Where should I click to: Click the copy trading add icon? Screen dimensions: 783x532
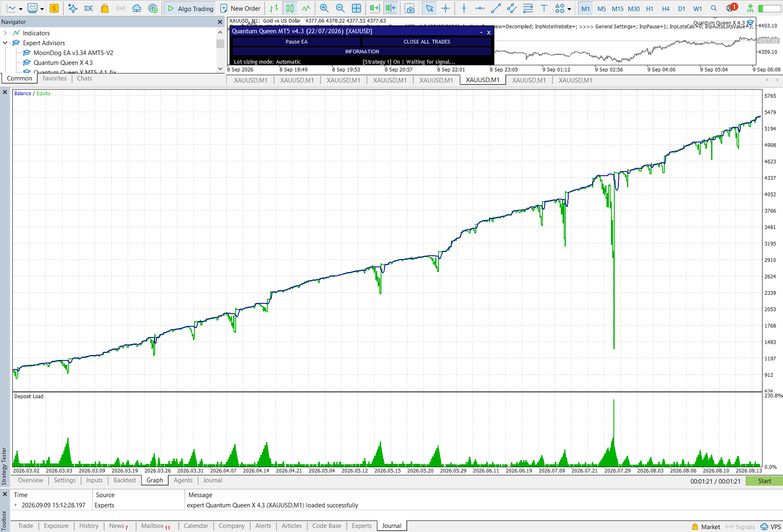coord(153,8)
